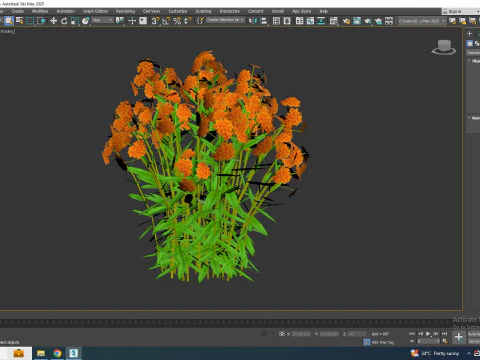This screenshot has height=360, width=480.
Task: Toggle Angle Snap
Action: point(166,21)
